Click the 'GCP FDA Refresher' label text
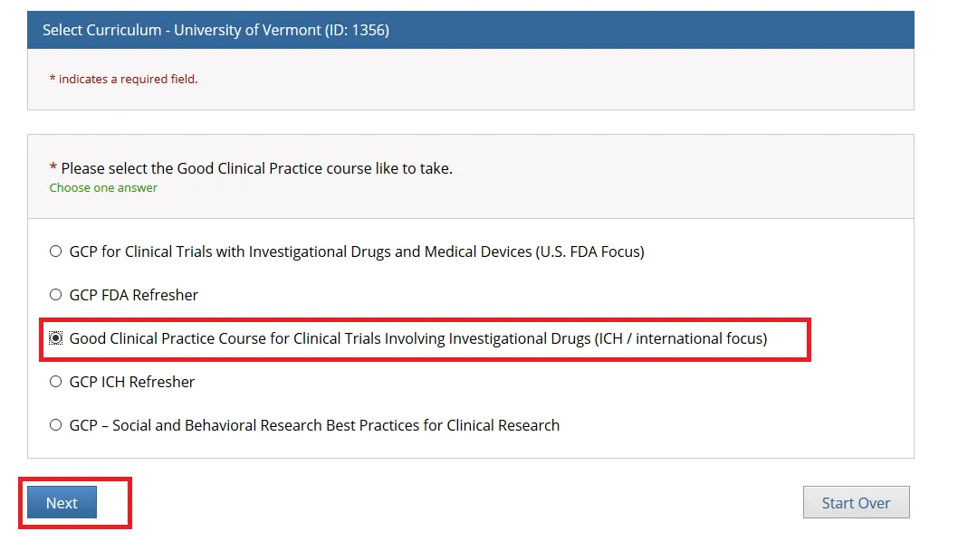The width and height of the screenshot is (977, 560). coord(133,295)
